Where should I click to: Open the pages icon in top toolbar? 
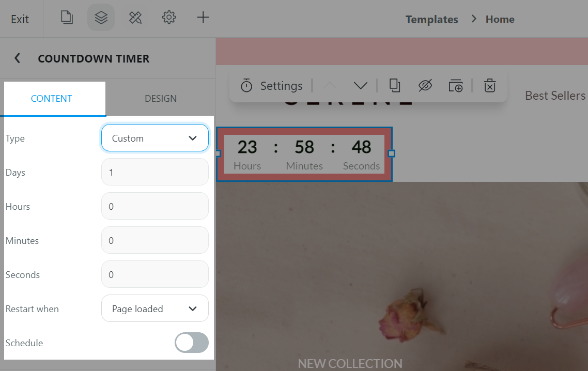click(x=67, y=18)
